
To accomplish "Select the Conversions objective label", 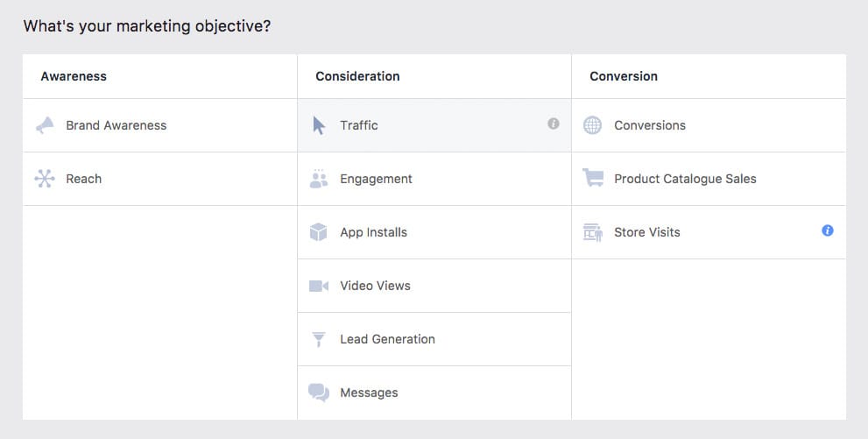I will [x=650, y=125].
